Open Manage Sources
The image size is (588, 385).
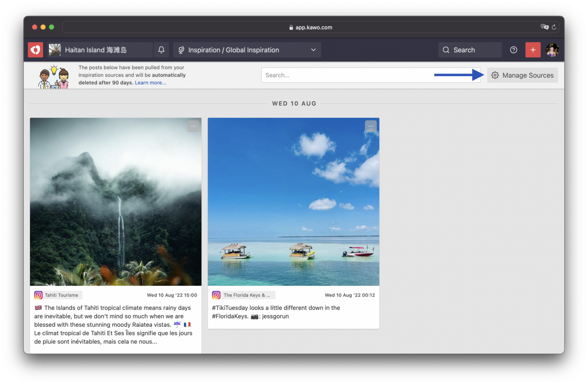528,75
